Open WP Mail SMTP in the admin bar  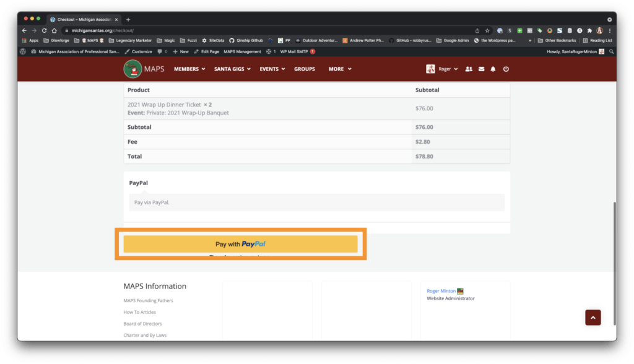pyautogui.click(x=297, y=52)
